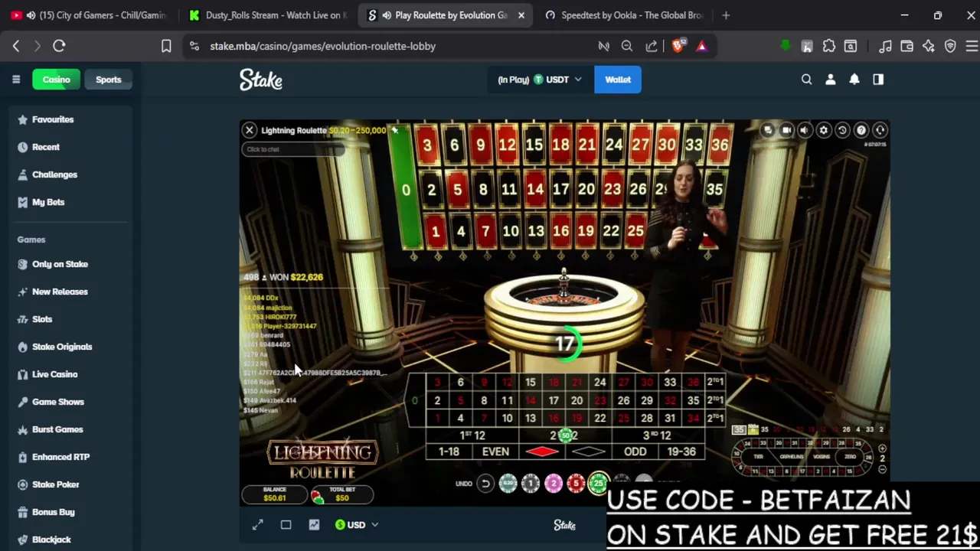Bet on the green 0 pocket
980x551 pixels.
[x=414, y=400]
